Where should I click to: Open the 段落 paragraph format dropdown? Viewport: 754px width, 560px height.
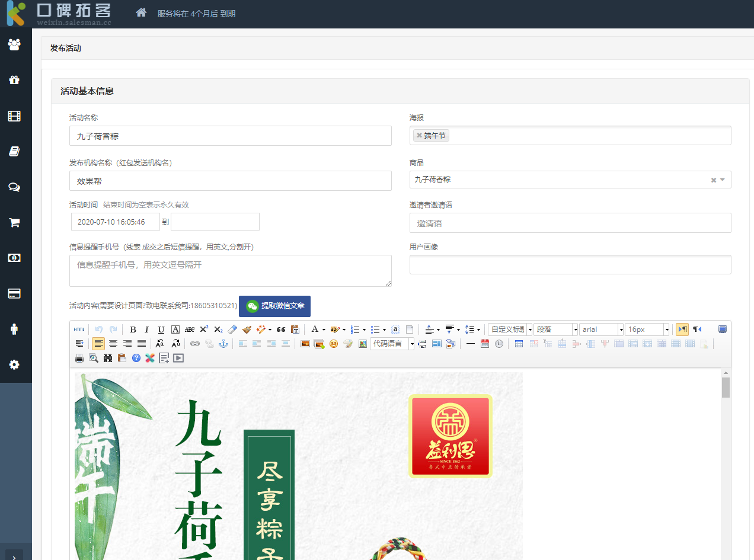[x=556, y=329]
